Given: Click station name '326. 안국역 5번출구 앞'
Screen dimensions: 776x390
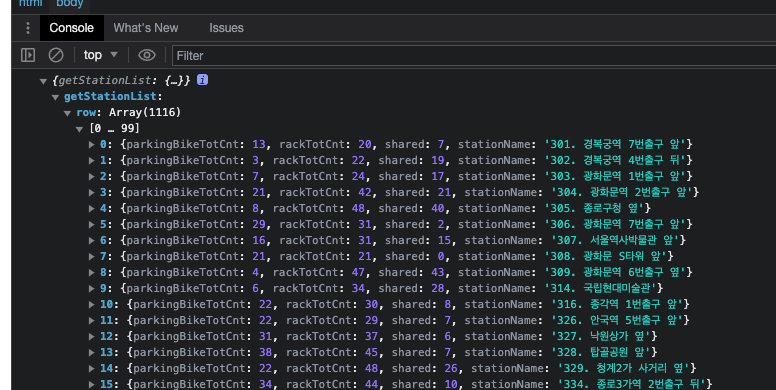Looking at the screenshot, I should (617, 320).
